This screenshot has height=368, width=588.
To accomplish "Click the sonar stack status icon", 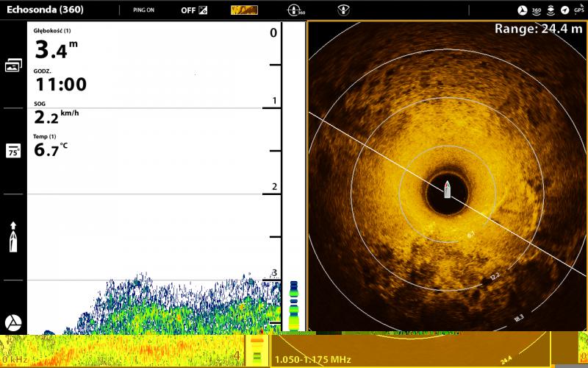I will (551, 10).
